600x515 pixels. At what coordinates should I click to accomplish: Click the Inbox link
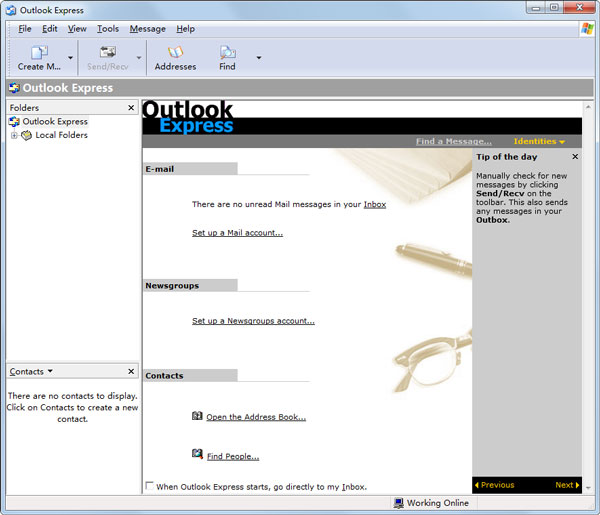coord(375,204)
